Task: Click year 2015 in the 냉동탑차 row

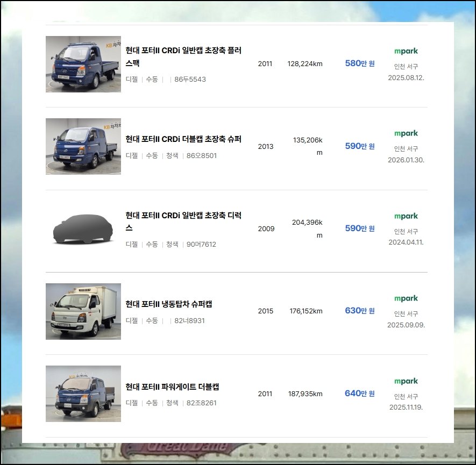Action: 266,311
